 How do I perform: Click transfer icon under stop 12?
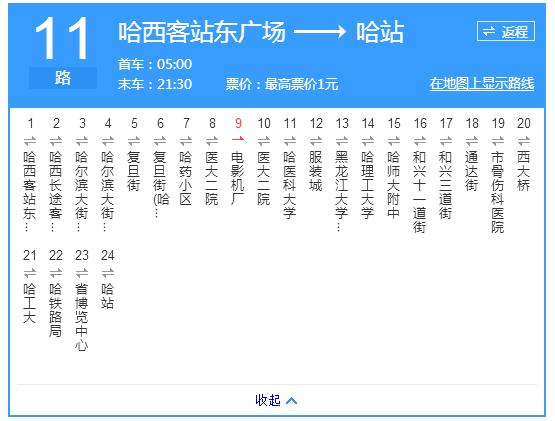point(316,141)
